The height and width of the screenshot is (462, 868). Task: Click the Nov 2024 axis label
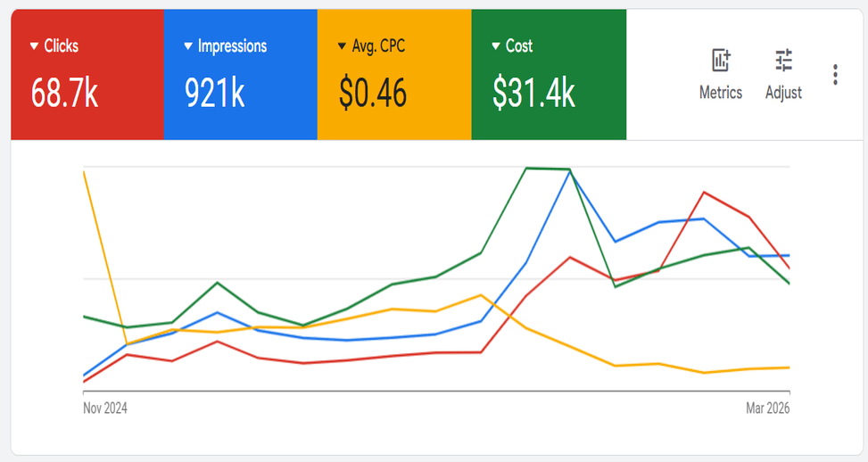(x=105, y=408)
